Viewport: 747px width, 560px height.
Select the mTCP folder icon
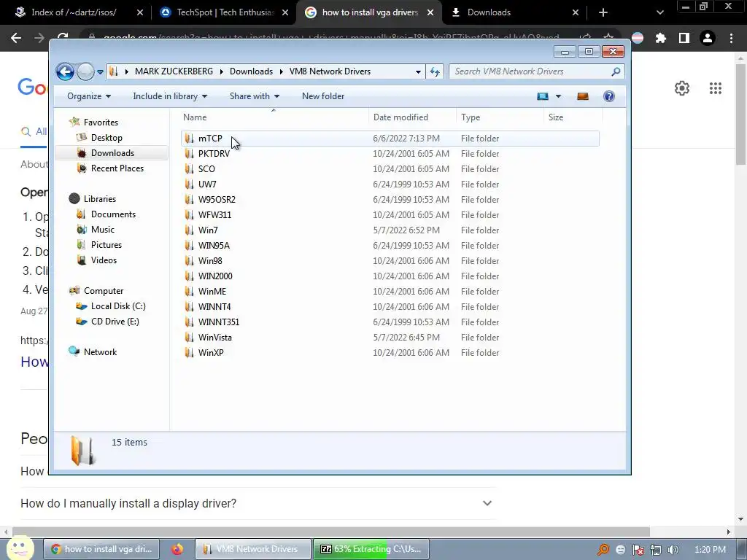click(190, 138)
